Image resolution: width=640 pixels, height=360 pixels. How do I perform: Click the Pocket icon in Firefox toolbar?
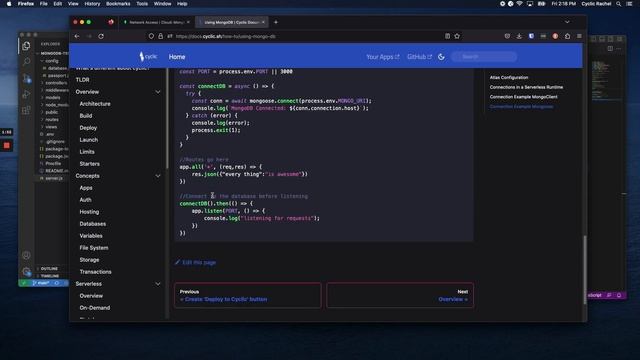coord(507,36)
